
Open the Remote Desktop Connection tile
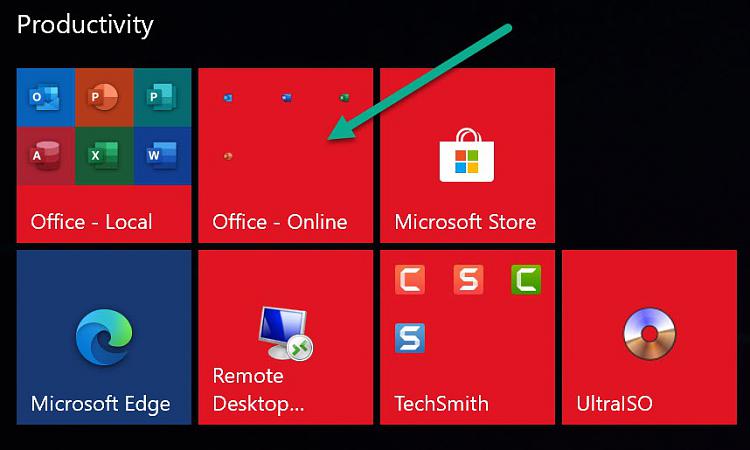[x=286, y=337]
